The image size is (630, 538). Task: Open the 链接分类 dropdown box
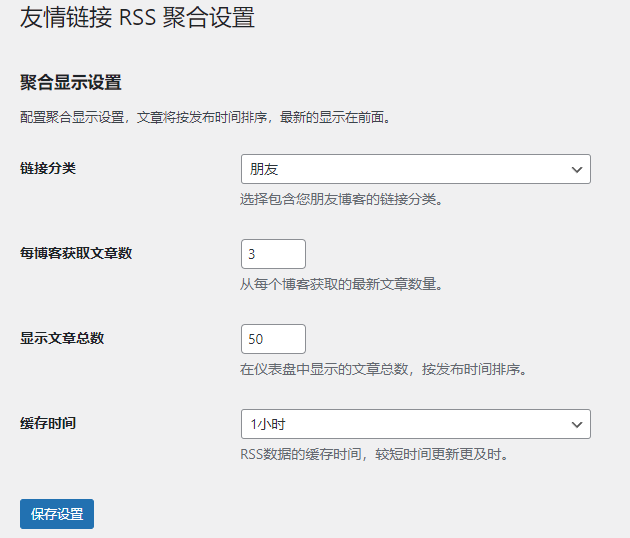[x=415, y=169]
